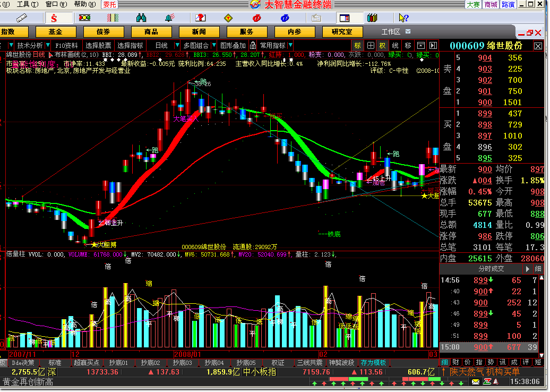This screenshot has height=392, width=550.
Task: Click the 研究室 yellow button
Action: (342, 31)
